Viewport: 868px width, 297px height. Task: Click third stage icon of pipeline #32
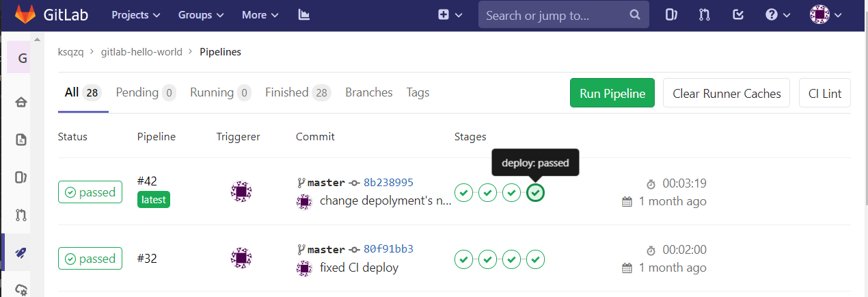point(512,259)
